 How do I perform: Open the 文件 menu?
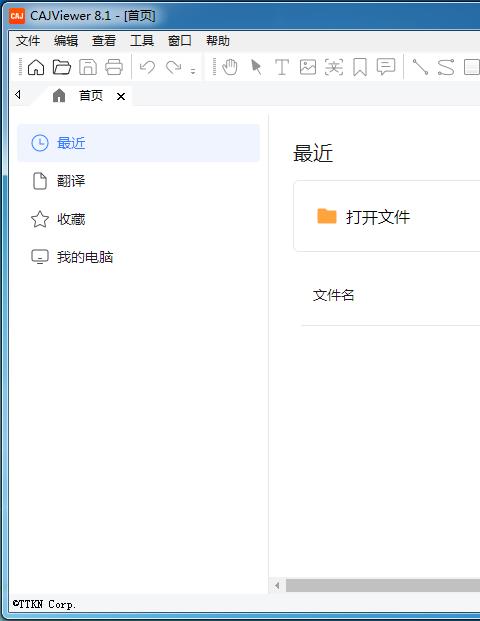coord(28,41)
